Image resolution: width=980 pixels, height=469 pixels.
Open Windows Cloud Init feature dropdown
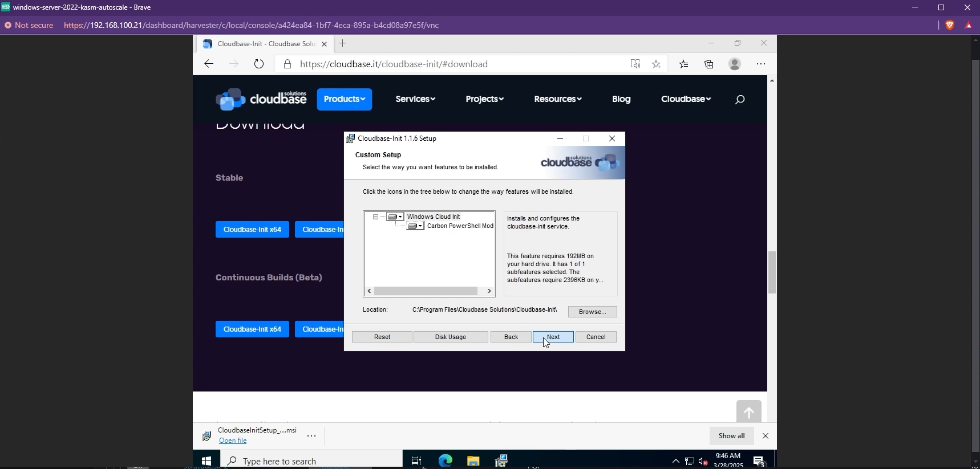click(395, 217)
